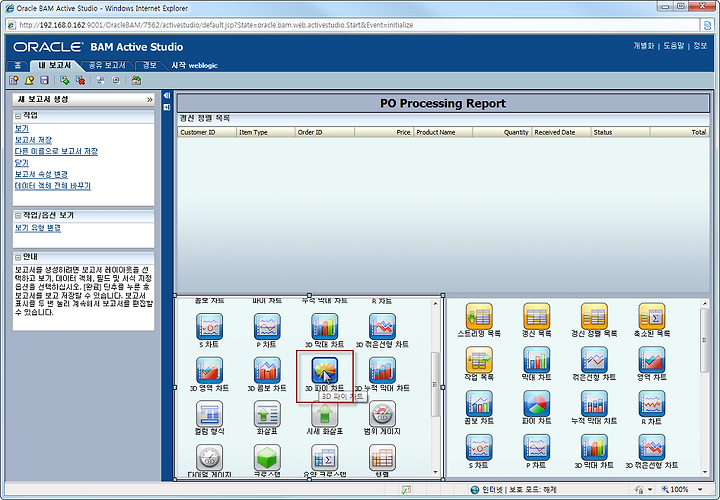Viewport: 720px width, 500px height.
Task: Select the 파이 차트 pie chart icon
Action: 536,403
